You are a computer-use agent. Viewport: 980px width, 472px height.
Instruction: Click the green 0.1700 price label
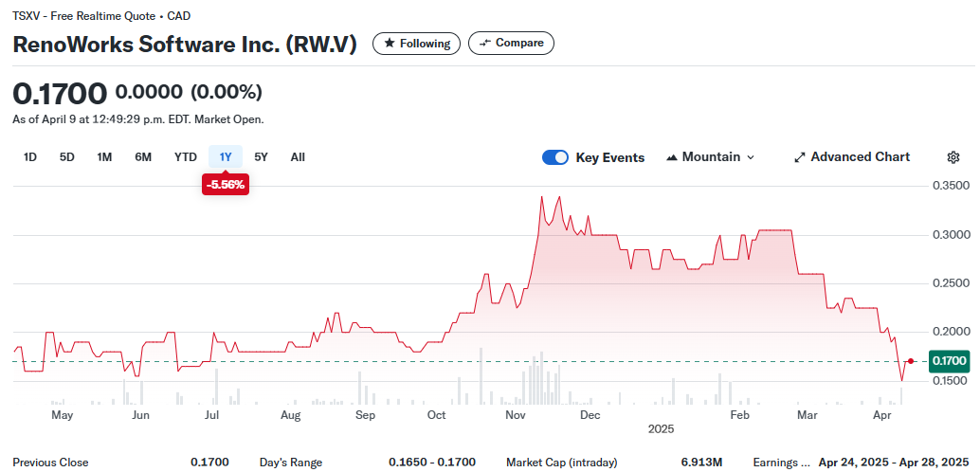click(x=950, y=361)
